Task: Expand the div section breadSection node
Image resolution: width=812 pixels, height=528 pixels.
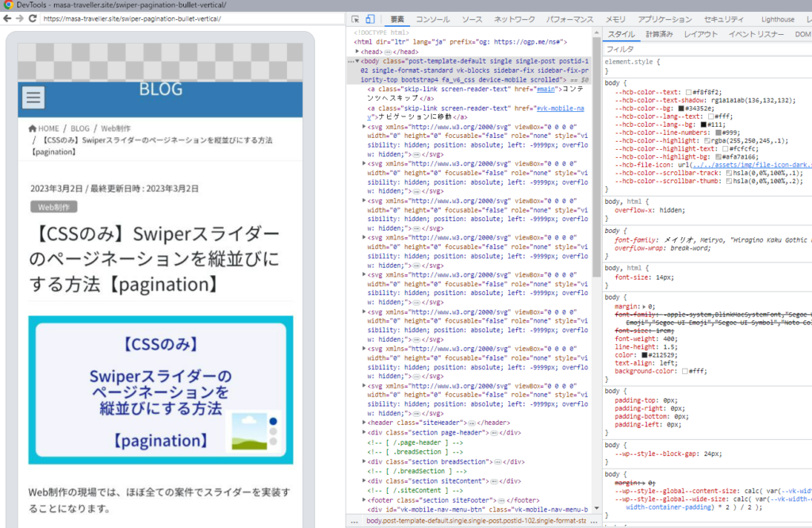Action: pyautogui.click(x=364, y=461)
